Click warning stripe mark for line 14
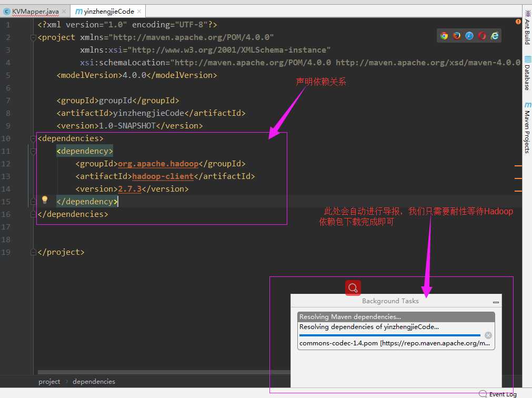 pyautogui.click(x=518, y=191)
